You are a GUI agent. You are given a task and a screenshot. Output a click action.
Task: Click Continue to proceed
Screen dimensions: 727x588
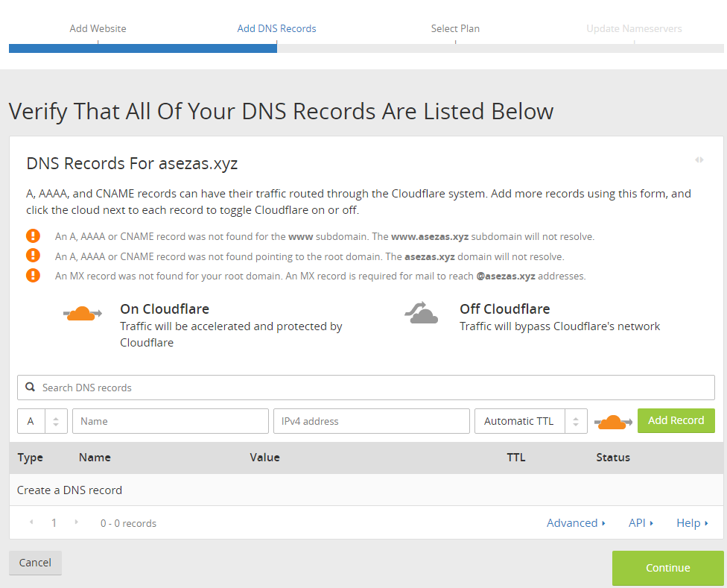(667, 568)
